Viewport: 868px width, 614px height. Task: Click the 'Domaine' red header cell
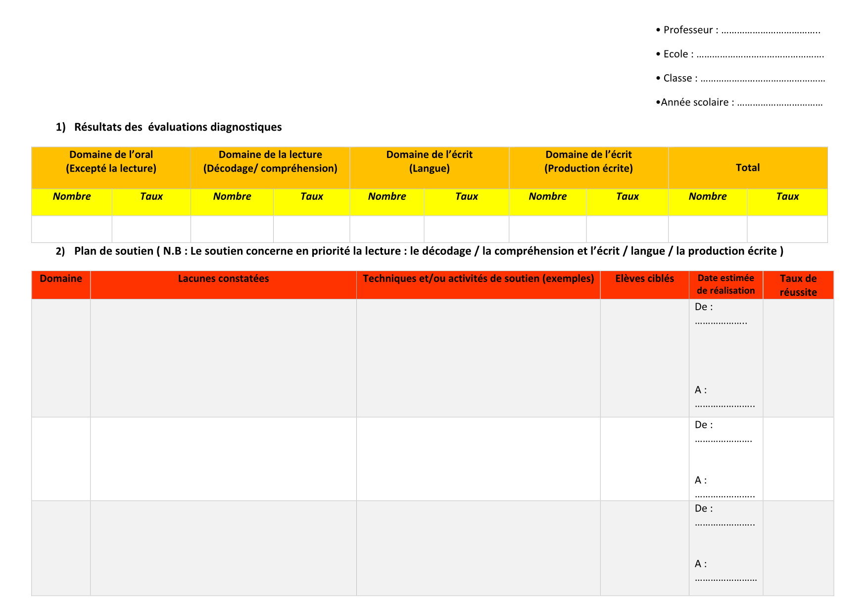click(x=61, y=285)
